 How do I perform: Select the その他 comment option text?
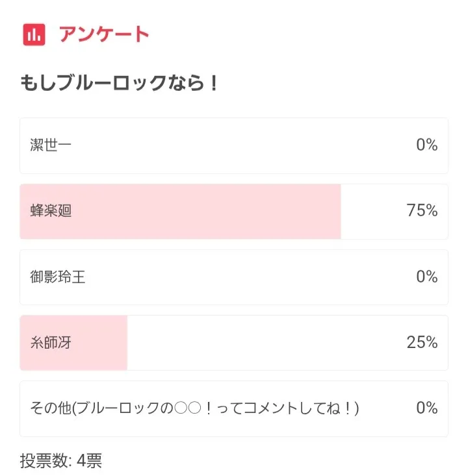coord(194,408)
